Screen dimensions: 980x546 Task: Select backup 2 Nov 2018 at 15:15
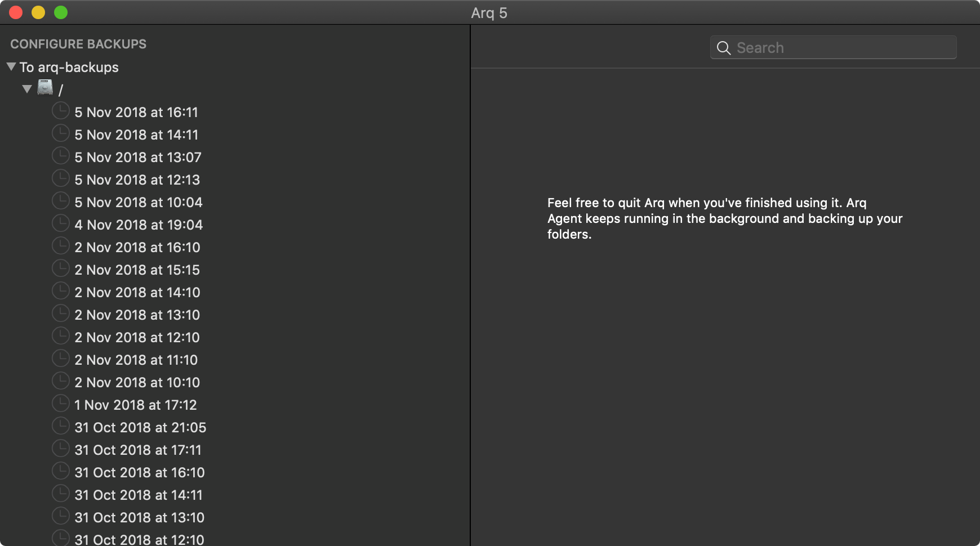tap(137, 270)
